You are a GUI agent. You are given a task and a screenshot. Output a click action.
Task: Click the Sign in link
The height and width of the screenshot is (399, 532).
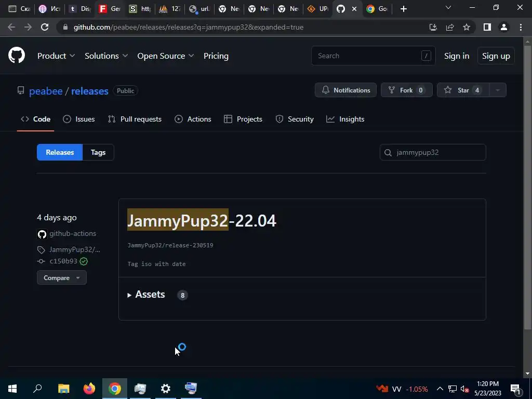coord(457,56)
